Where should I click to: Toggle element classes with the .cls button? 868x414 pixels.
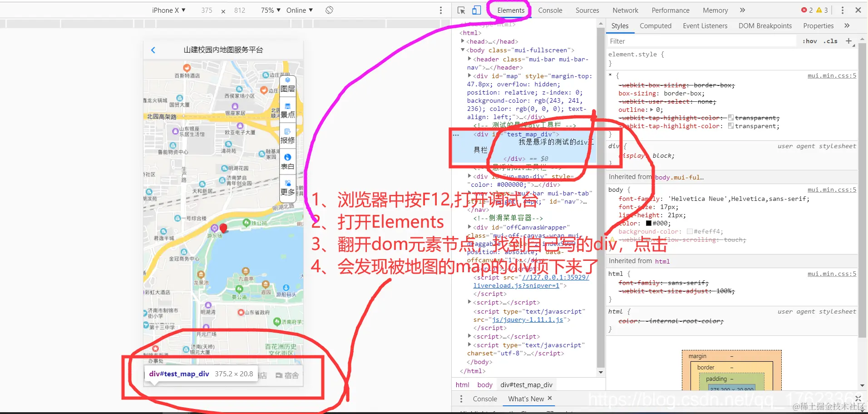[x=831, y=41]
